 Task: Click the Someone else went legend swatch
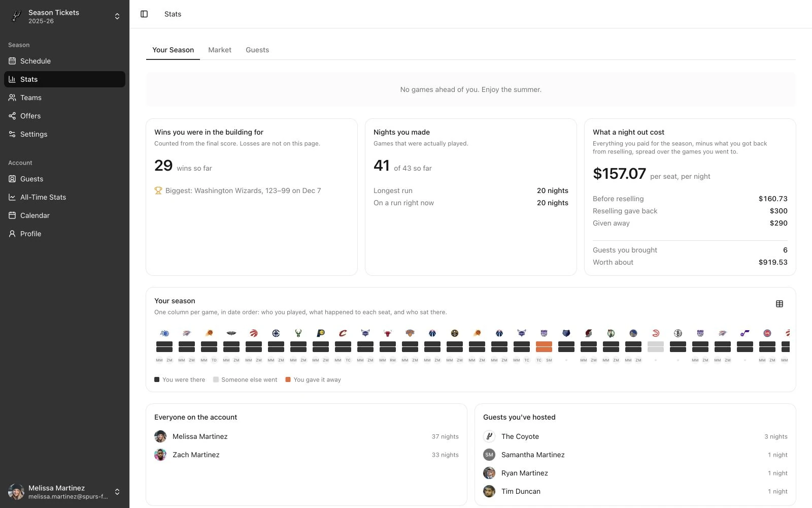coord(216,379)
